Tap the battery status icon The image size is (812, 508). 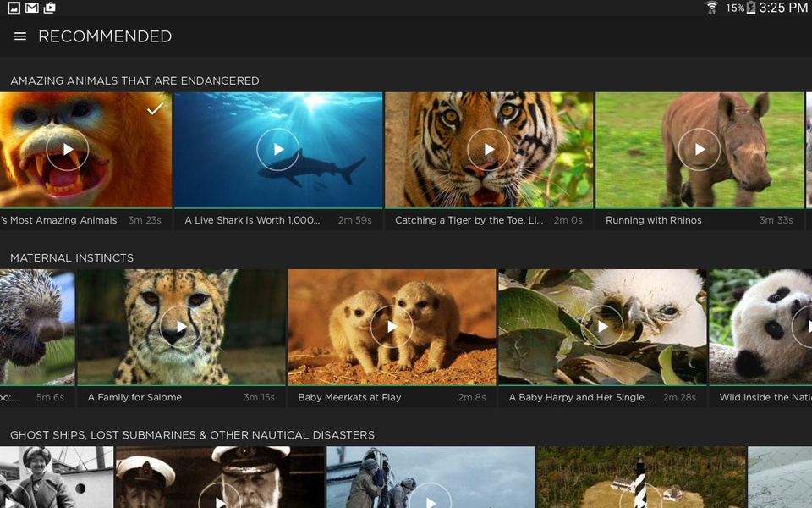click(x=751, y=8)
